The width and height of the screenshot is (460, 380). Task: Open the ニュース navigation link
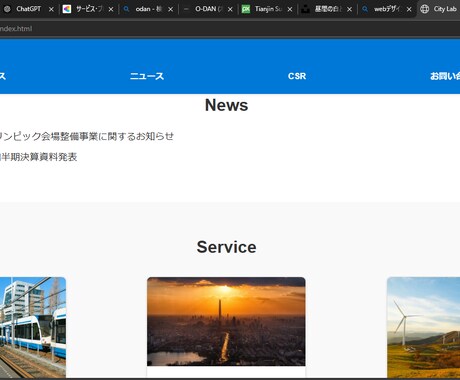point(147,76)
